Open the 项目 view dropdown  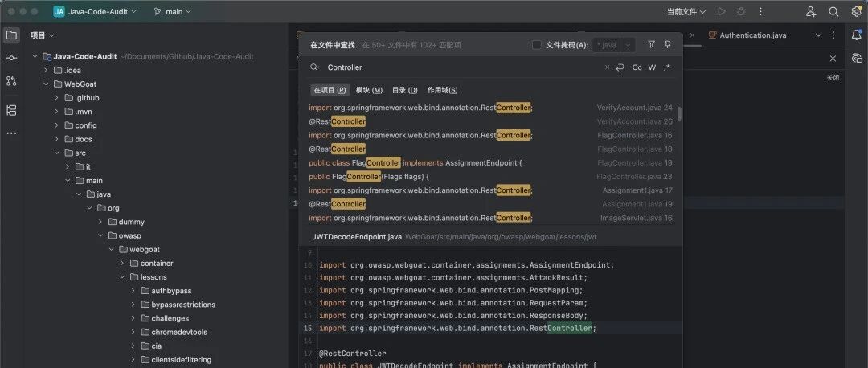pos(42,35)
